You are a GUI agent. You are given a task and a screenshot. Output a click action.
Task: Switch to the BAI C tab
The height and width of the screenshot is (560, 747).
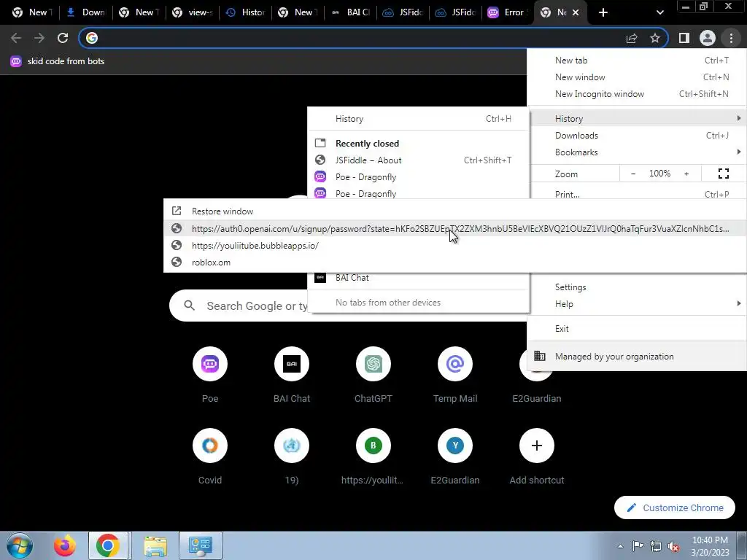point(351,12)
